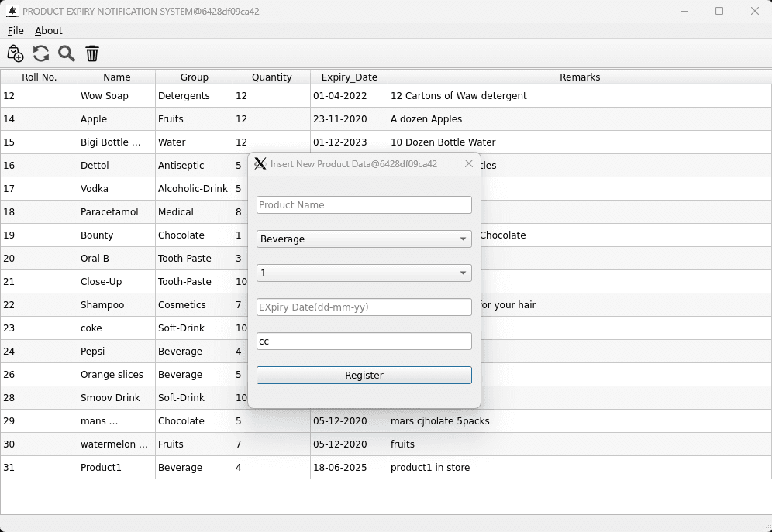772x532 pixels.
Task: Select the Apple name cell
Action: click(x=117, y=119)
